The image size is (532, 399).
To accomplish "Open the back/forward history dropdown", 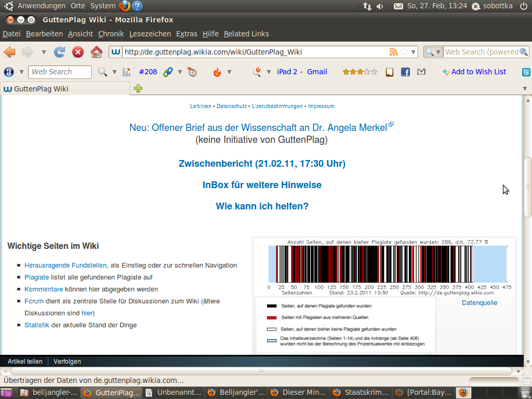I will click(x=44, y=52).
